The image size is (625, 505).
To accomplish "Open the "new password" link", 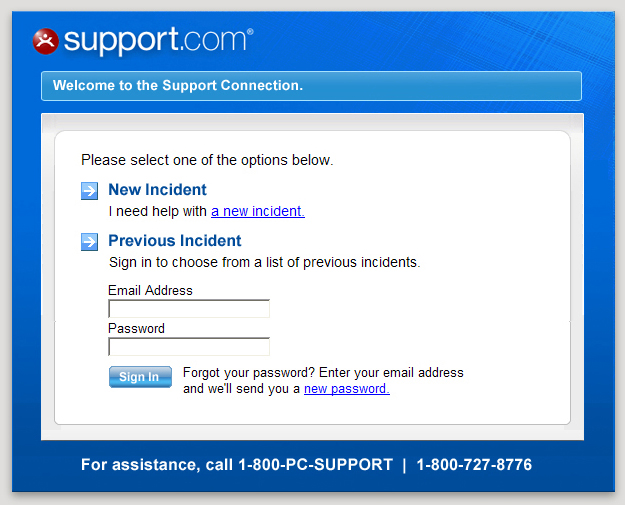I will pyautogui.click(x=346, y=389).
